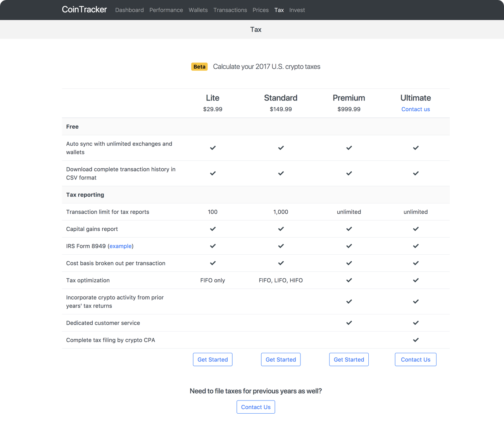The width and height of the screenshot is (504, 423).
Task: Click the Beta badge
Action: point(199,66)
